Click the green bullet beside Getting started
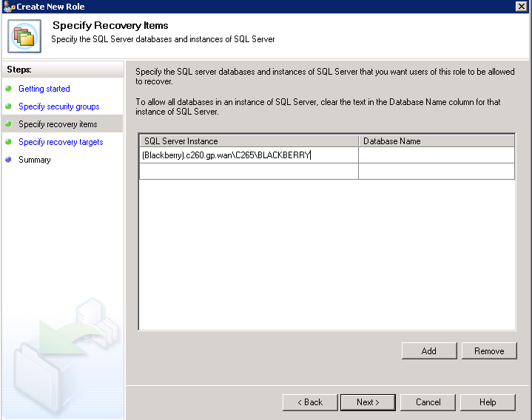The image size is (532, 420). [8, 89]
